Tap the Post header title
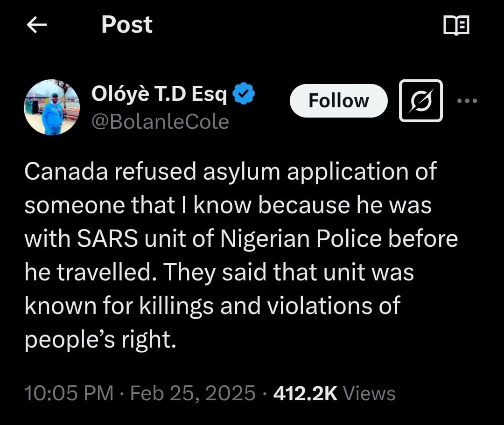Viewport: 504px width, 425px height. tap(126, 25)
